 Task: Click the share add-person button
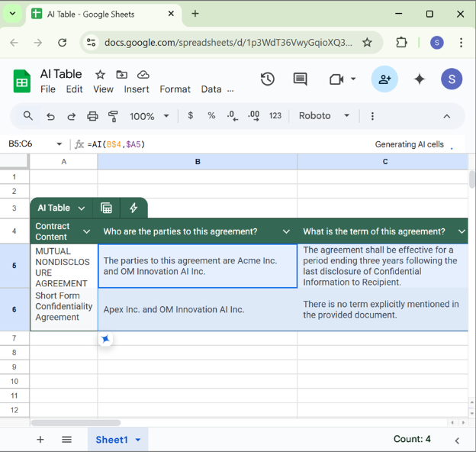click(x=384, y=79)
